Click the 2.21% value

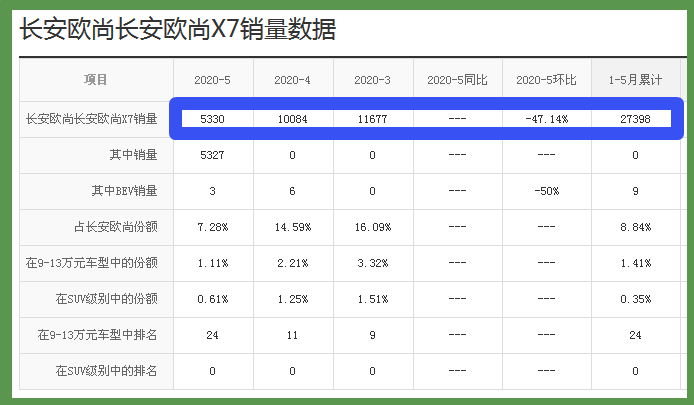coord(293,263)
